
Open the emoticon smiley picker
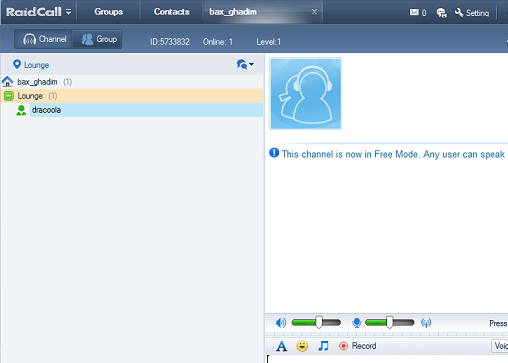coord(302,346)
